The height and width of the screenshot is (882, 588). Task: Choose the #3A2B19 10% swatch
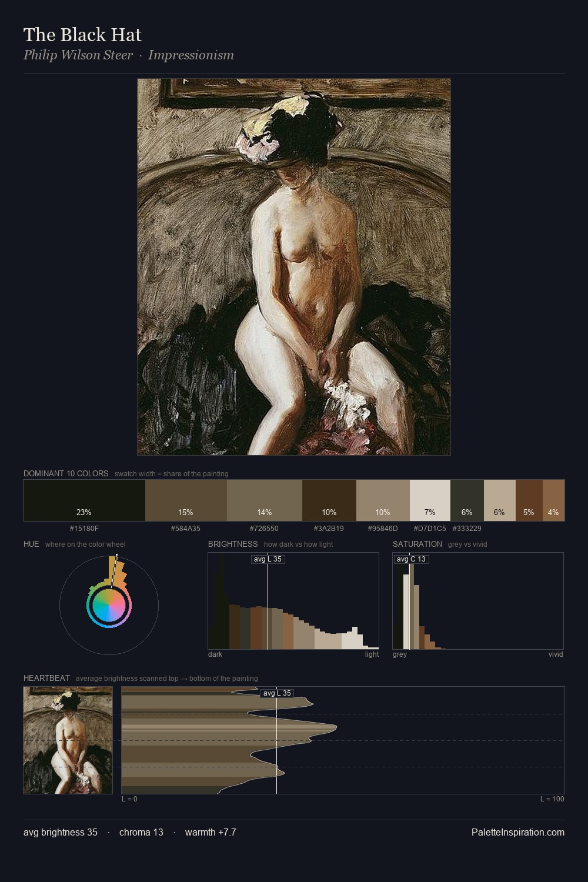pos(329,500)
